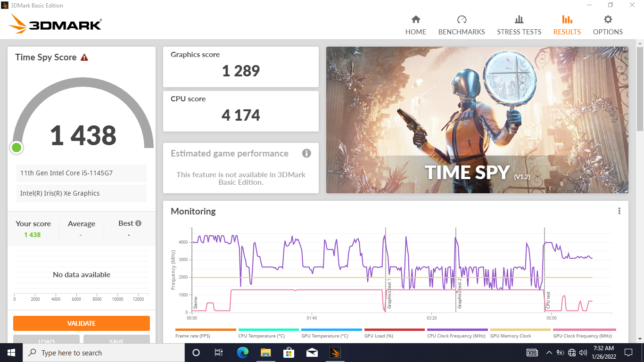Image resolution: width=644 pixels, height=362 pixels.
Task: Click the LOAD button
Action: pyautogui.click(x=46, y=339)
